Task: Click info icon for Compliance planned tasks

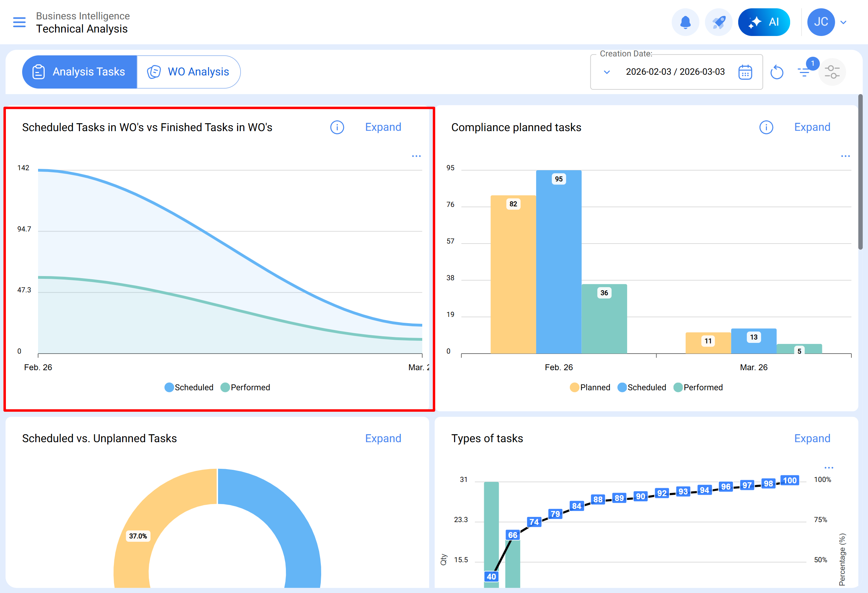Action: [766, 127]
